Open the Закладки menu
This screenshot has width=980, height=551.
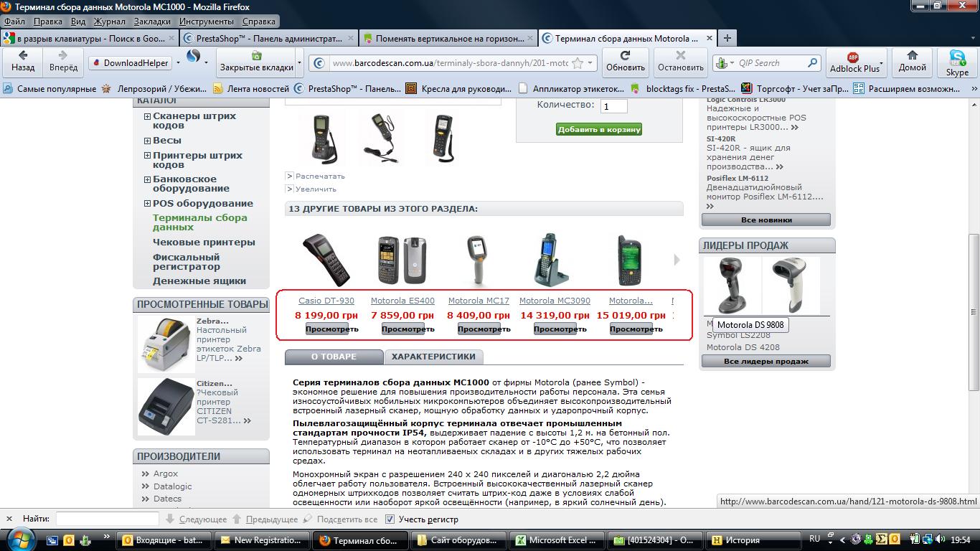[x=151, y=22]
